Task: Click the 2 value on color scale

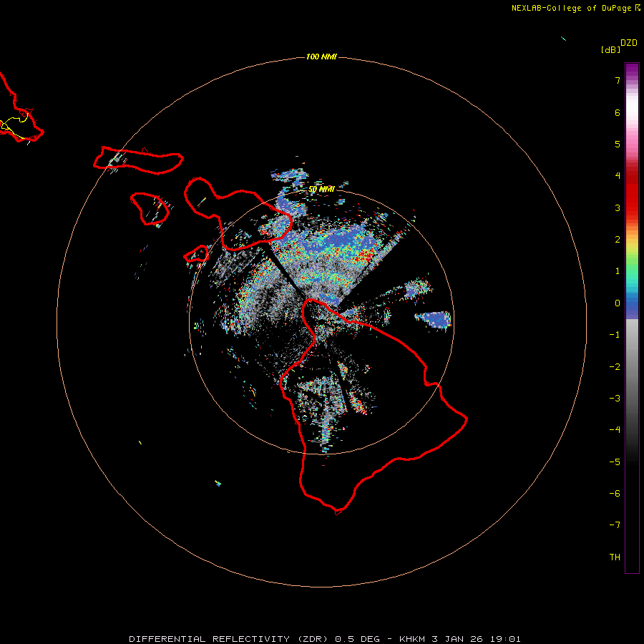Action: pos(618,240)
